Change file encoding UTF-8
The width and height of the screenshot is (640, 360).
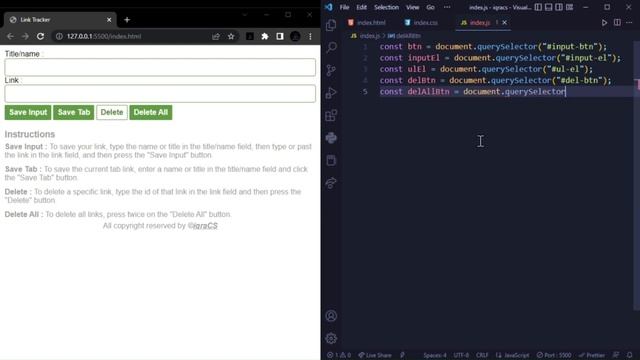pos(461,355)
